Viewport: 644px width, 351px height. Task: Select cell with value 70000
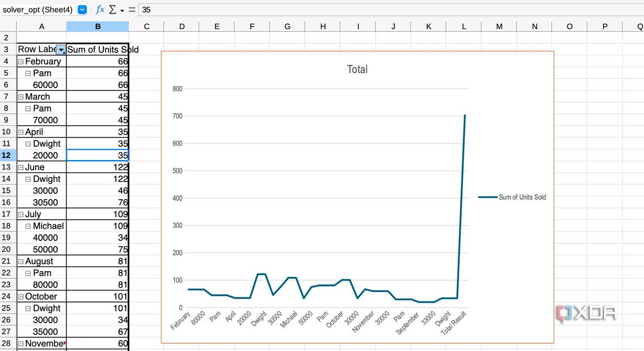[x=42, y=120]
